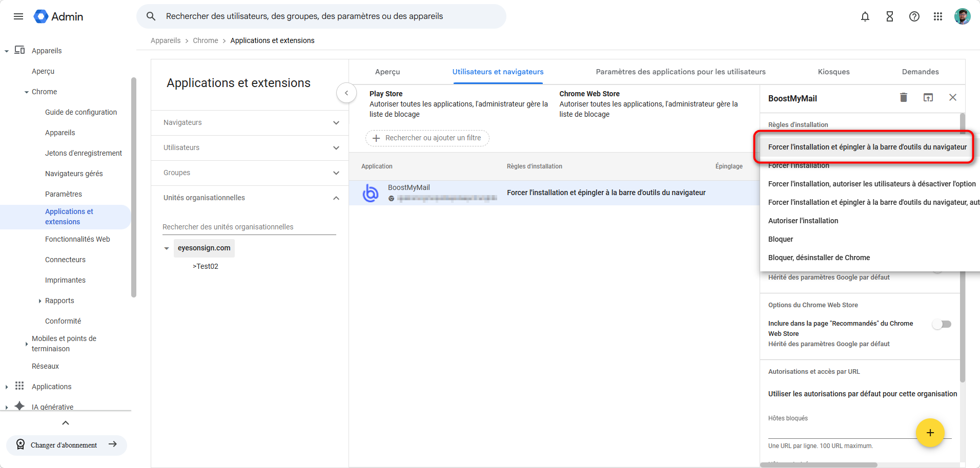
Task: Open the main hamburger menu
Action: point(18,16)
